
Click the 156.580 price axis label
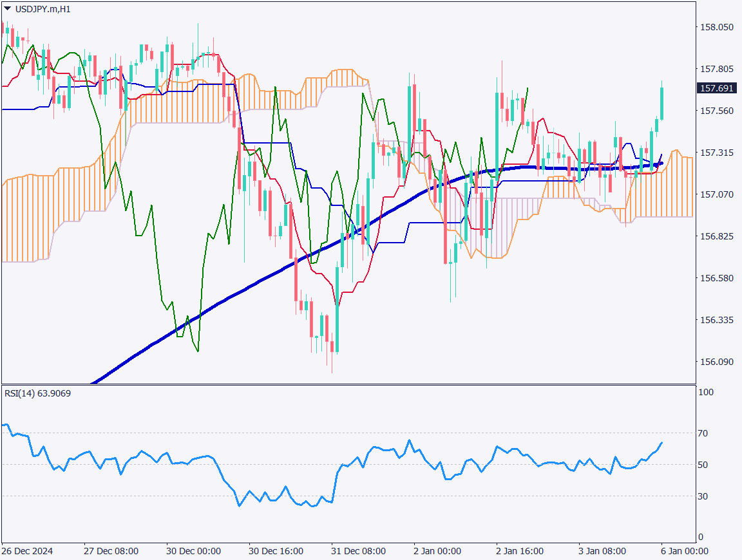716,278
